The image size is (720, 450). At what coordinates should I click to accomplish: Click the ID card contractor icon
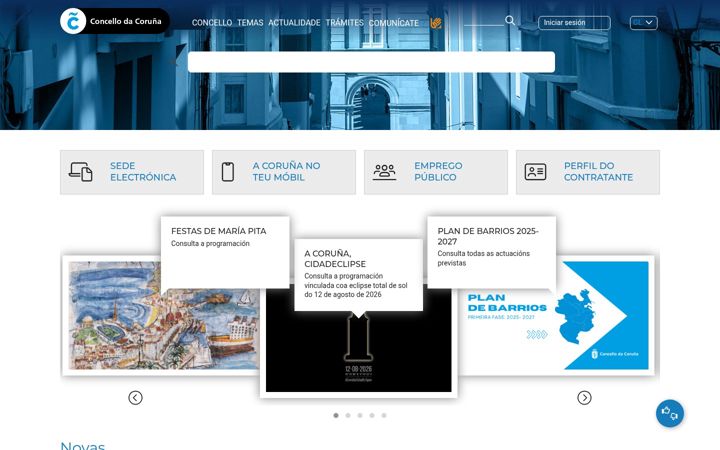(x=535, y=172)
